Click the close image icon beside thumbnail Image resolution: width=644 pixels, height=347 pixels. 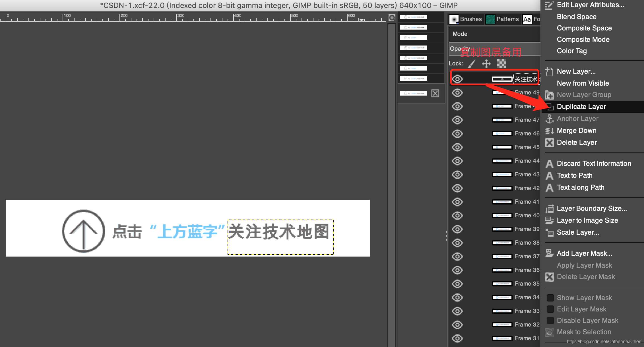point(435,93)
